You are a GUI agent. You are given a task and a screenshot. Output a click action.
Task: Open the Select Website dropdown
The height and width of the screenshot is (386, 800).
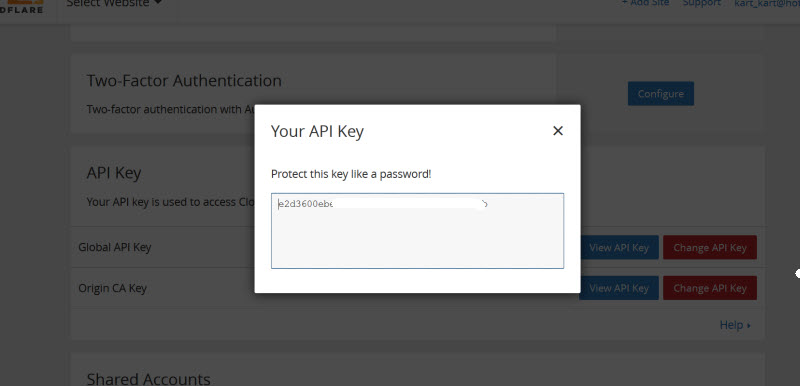(114, 4)
